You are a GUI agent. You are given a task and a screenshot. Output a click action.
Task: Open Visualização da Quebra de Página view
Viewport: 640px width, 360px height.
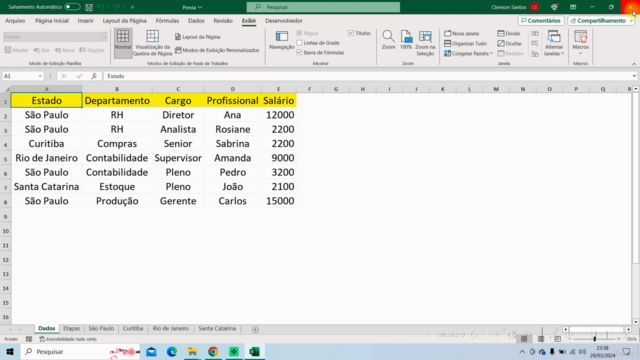pyautogui.click(x=153, y=43)
